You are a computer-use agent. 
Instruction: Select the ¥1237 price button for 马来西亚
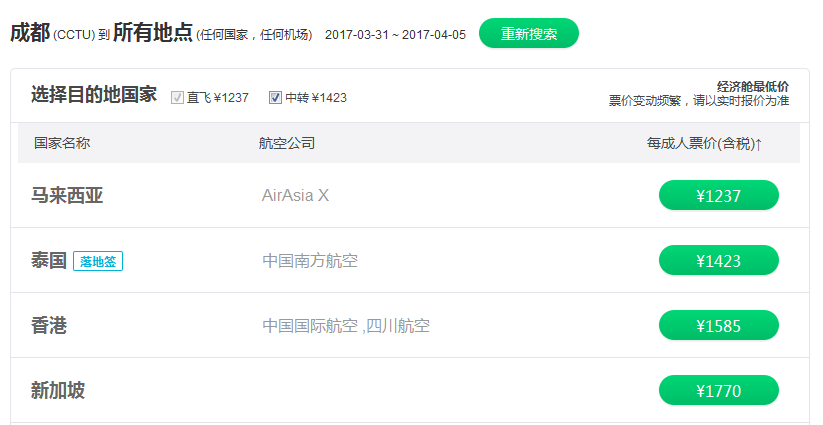click(x=718, y=196)
